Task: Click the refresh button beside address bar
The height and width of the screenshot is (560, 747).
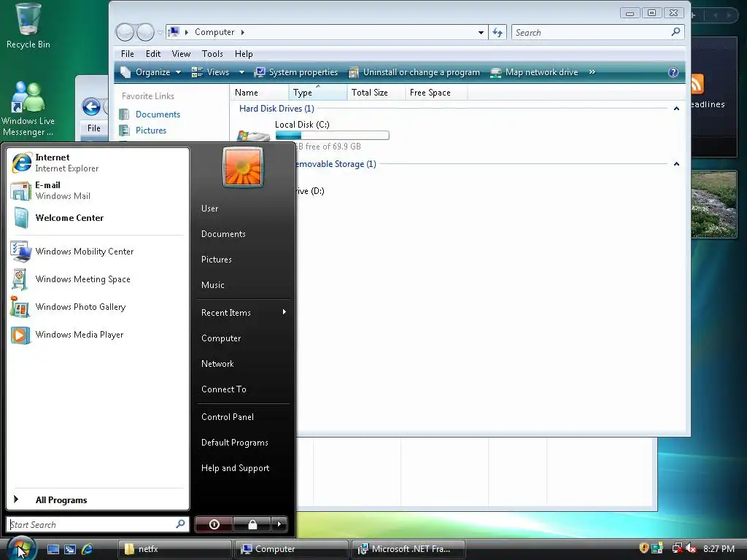Action: [x=498, y=32]
